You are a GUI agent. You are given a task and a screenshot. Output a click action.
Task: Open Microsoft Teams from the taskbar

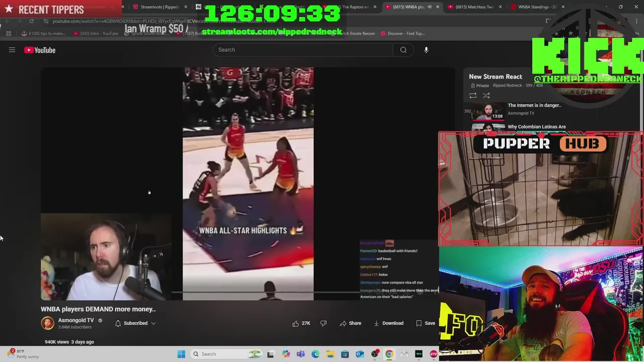pos(301,354)
